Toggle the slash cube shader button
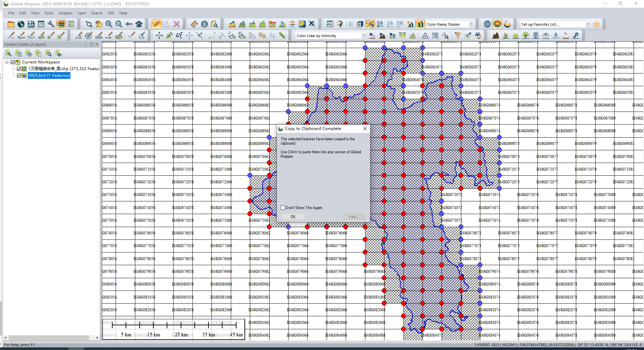 point(370,24)
